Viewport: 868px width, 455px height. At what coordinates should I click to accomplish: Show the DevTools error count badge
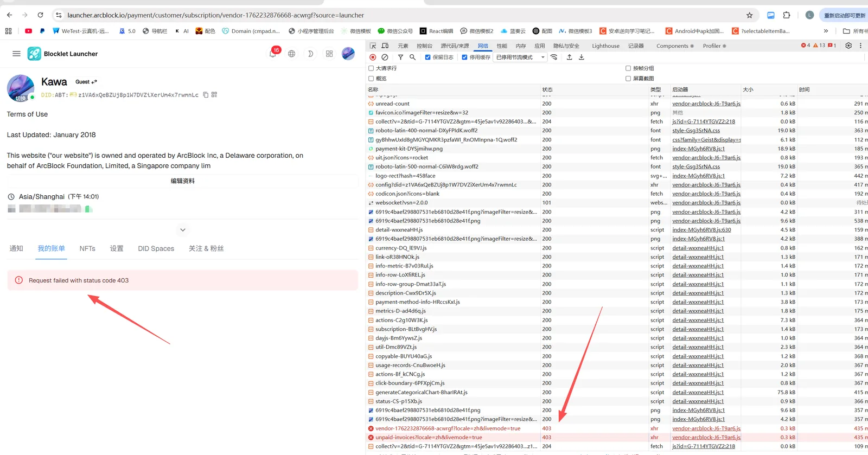806,46
